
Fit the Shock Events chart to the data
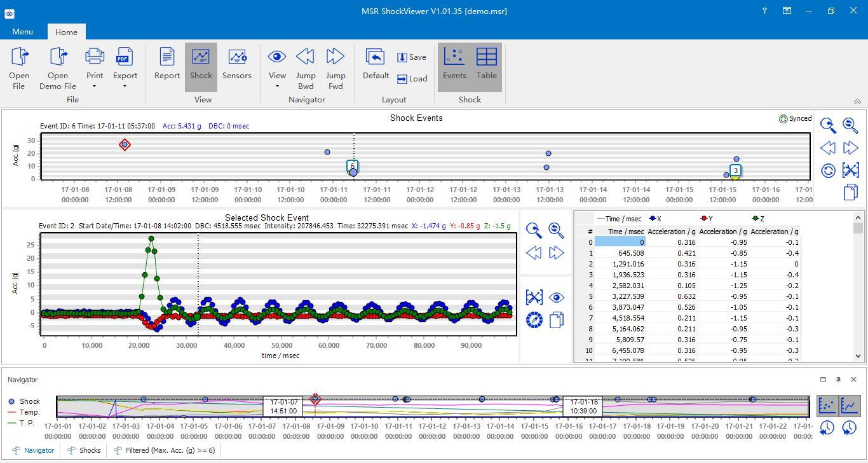(850, 170)
